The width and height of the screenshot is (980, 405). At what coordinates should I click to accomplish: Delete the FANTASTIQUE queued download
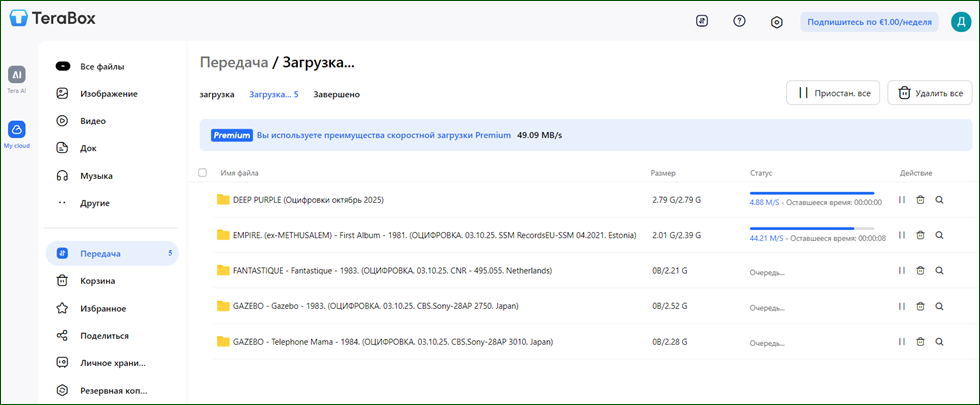[920, 271]
